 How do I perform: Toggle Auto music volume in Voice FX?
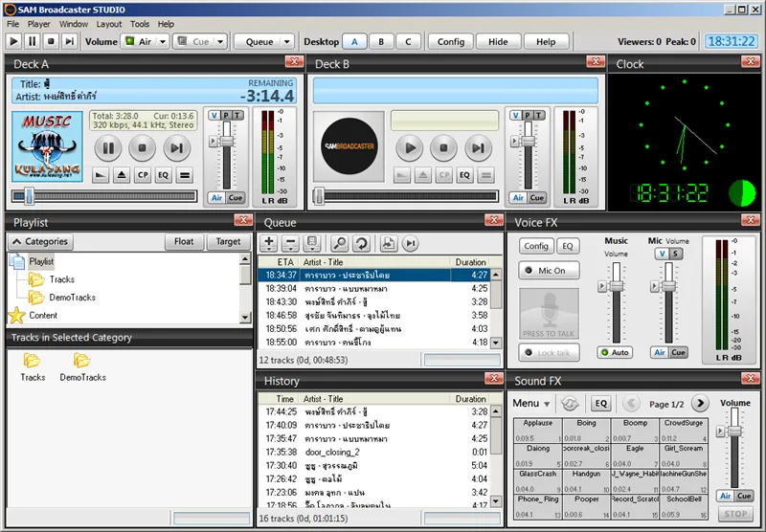615,352
